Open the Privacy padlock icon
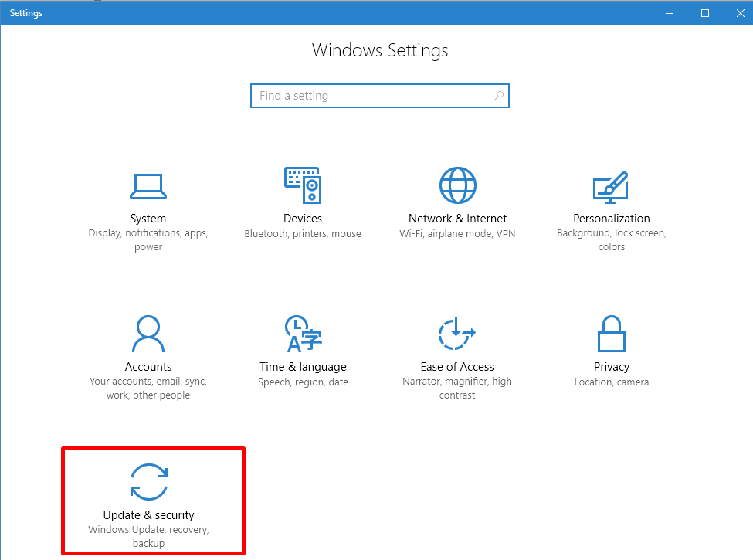This screenshot has width=753, height=560. point(612,334)
